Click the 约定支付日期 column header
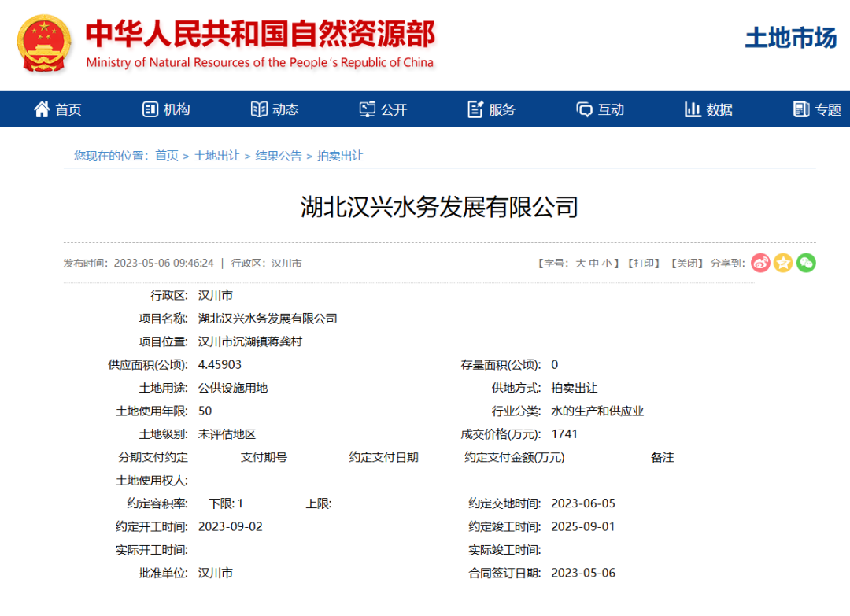 (384, 457)
